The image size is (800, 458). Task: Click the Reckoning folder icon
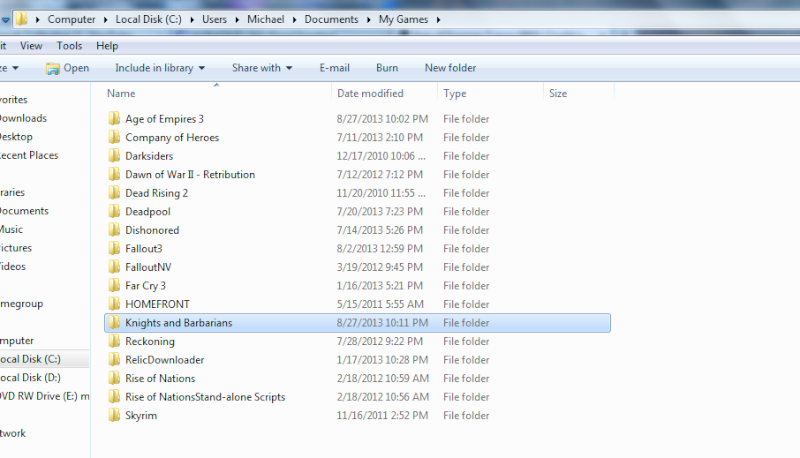coord(114,341)
